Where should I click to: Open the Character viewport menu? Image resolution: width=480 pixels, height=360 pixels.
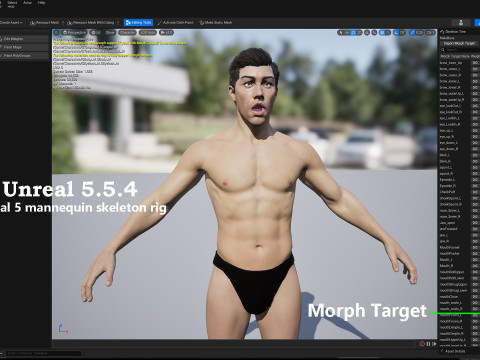(127, 32)
